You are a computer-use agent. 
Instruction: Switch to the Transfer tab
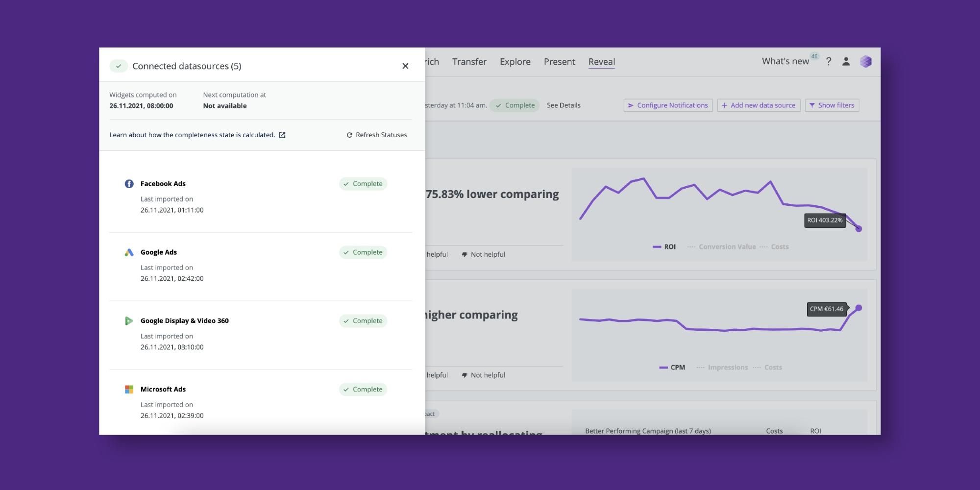469,62
